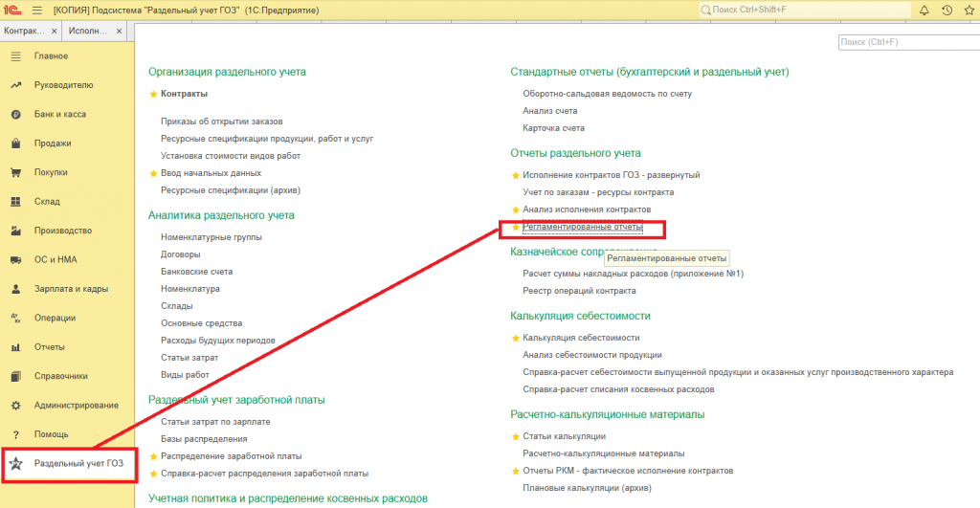Click the favorites star icon in title bar

point(969,10)
